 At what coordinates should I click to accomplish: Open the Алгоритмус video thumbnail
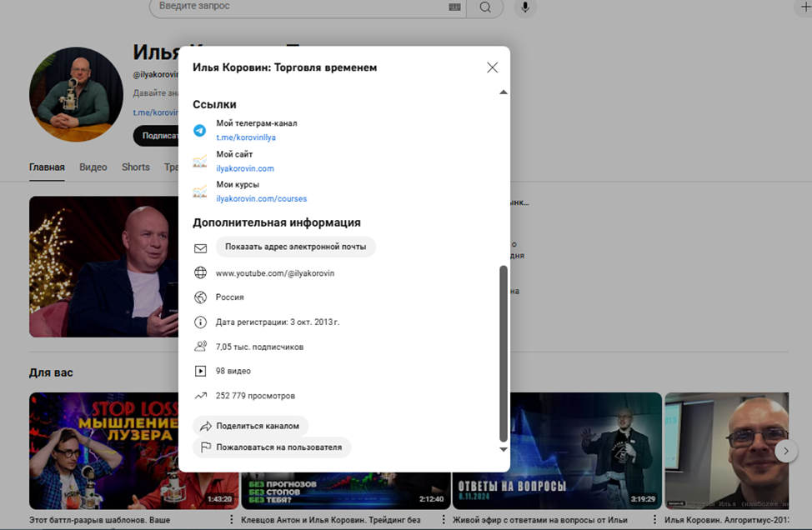727,450
